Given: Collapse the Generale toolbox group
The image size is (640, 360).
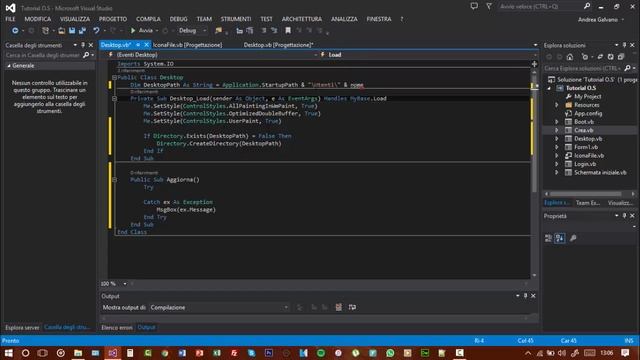Looking at the screenshot, I should [x=9, y=66].
